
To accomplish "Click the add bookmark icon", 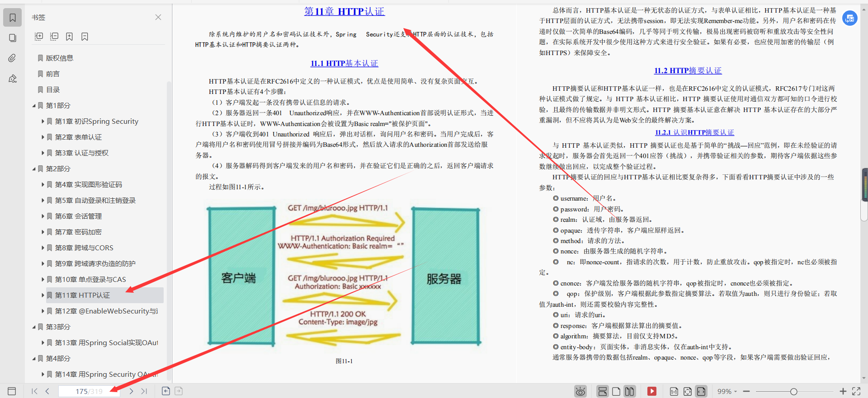I will pyautogui.click(x=69, y=37).
